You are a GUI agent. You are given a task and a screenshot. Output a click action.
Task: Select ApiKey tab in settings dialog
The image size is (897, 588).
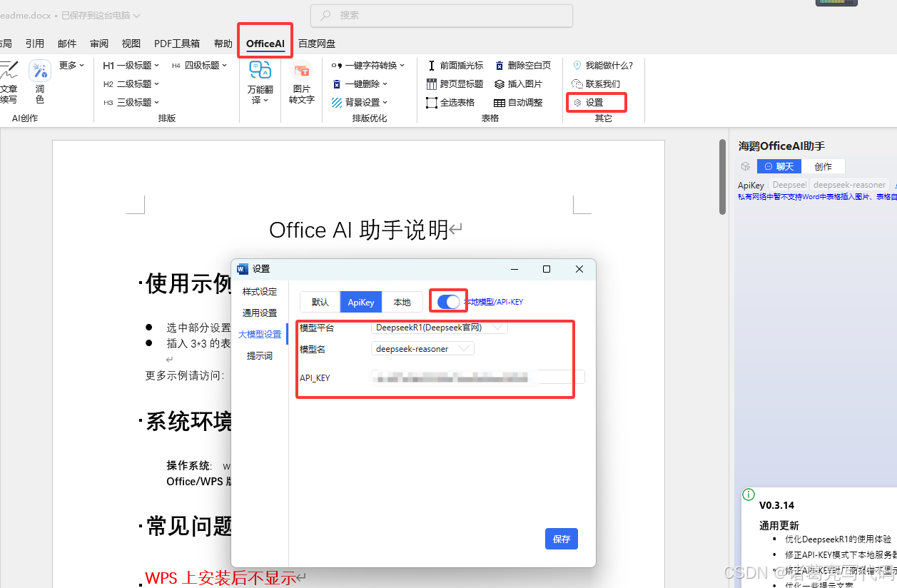[x=361, y=302]
